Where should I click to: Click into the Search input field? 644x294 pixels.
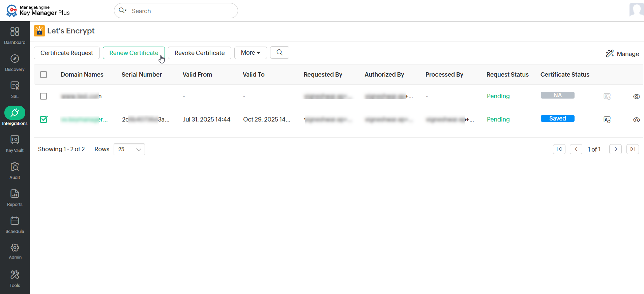point(182,11)
